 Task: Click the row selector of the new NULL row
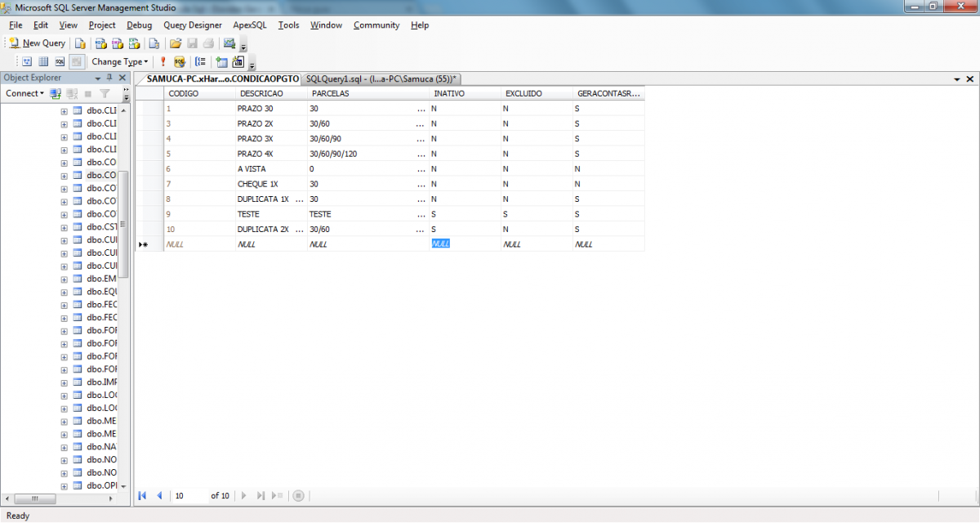[x=149, y=244]
